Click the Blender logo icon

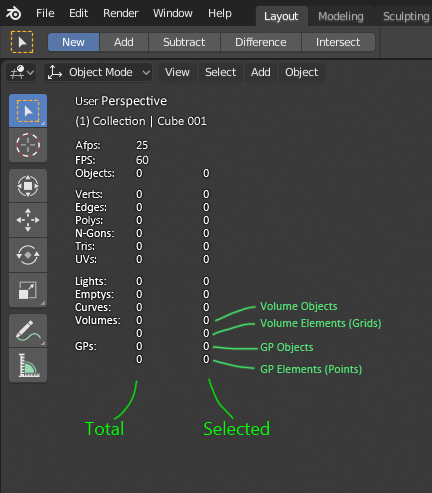point(13,13)
